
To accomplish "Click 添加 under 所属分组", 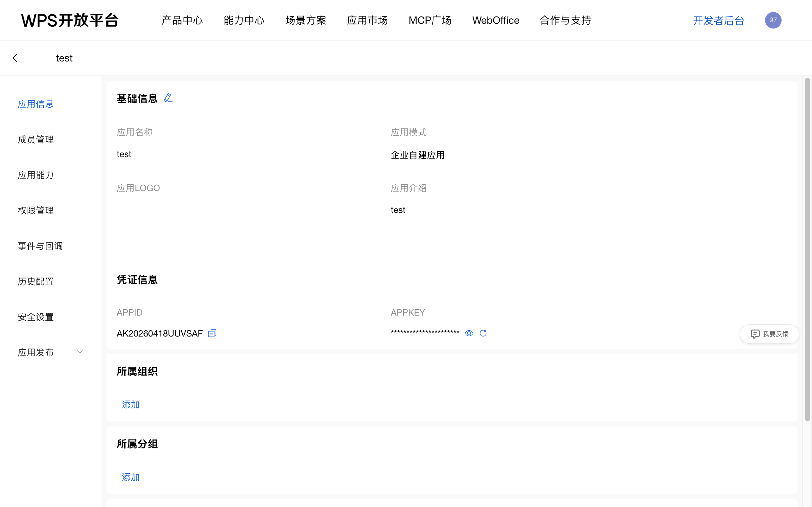I will [x=131, y=477].
